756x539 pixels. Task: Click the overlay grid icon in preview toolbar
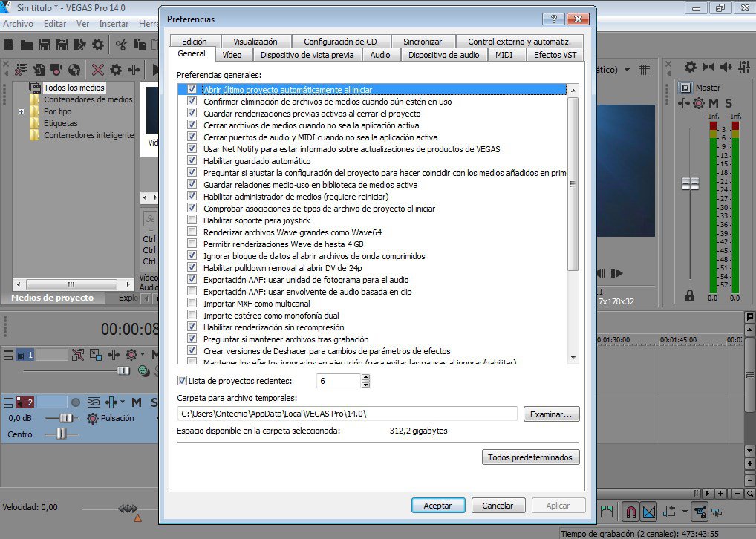click(x=645, y=70)
